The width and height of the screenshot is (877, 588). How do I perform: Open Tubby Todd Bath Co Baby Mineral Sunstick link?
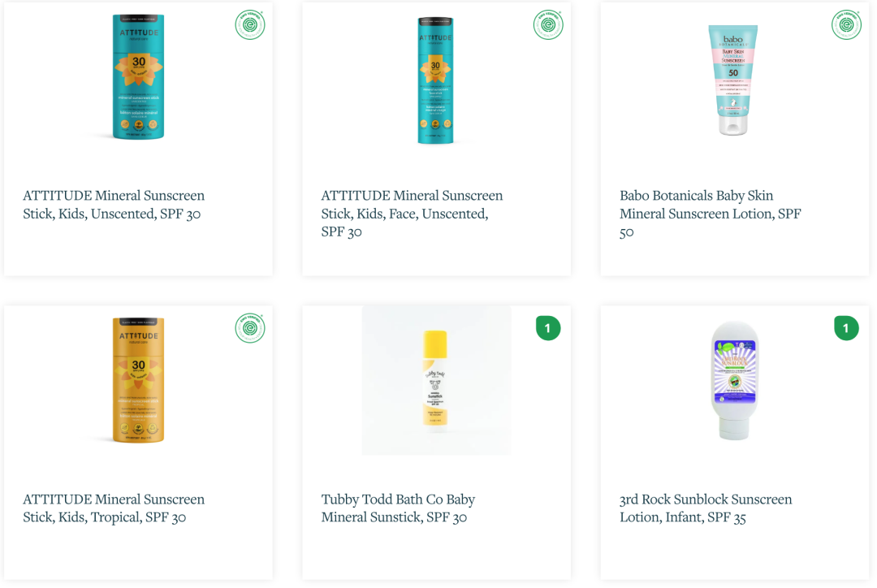(398, 508)
